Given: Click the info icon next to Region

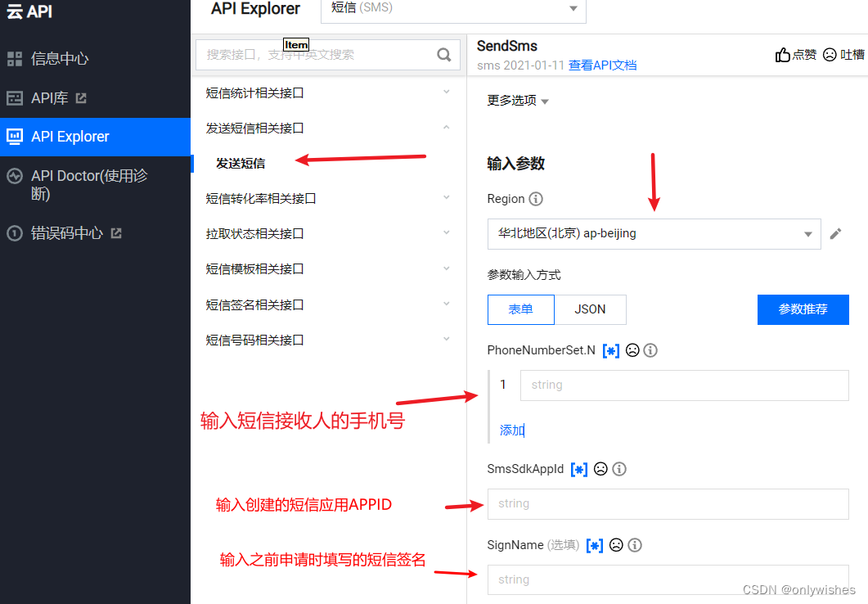Looking at the screenshot, I should click(x=536, y=199).
